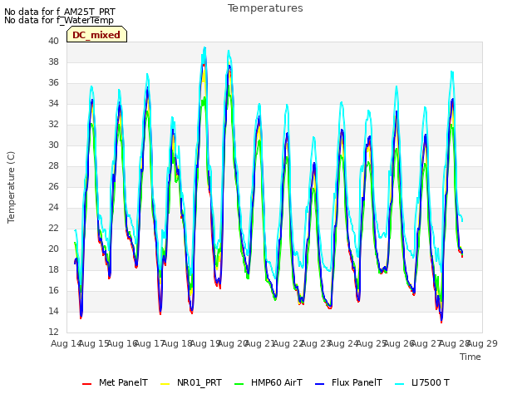The height and width of the screenshot is (399, 532).
Task: Select the NR01_PRT legend entry
Action: tap(191, 382)
